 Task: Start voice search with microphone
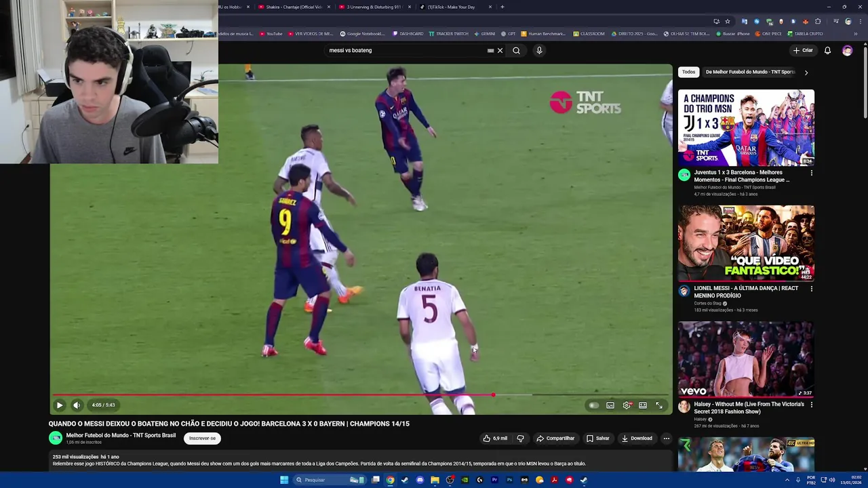(539, 50)
